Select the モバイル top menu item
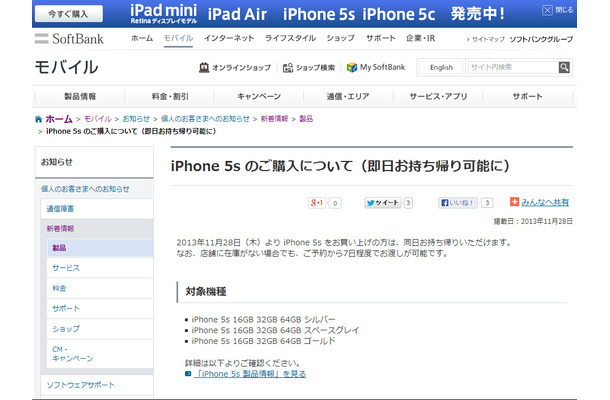The height and width of the screenshot is (400, 610). click(178, 38)
